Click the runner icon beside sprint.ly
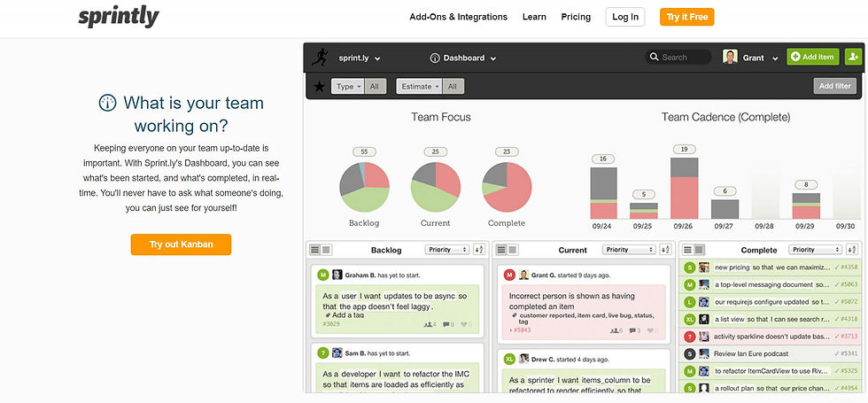The image size is (868, 403). pyautogui.click(x=320, y=57)
